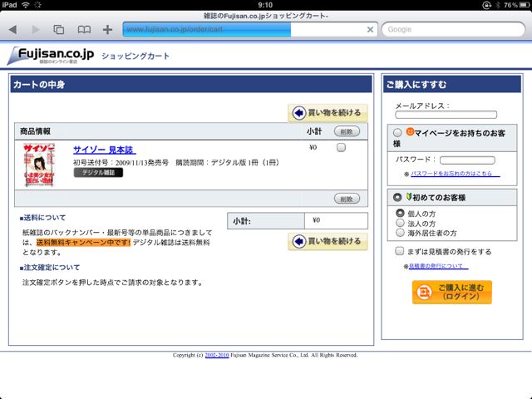Viewport: 532px width, 399px height.
Task: Select 個人の方 radio button
Action: coord(400,213)
